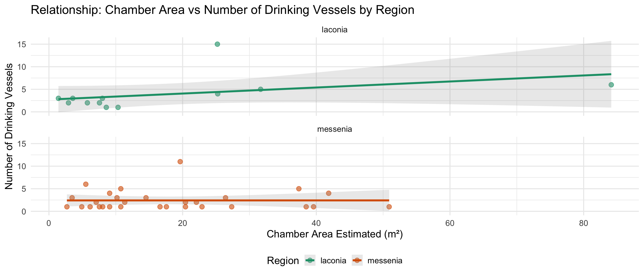Select the laconia outlier point at 15 vessels
The image size is (644, 276).
(x=217, y=44)
